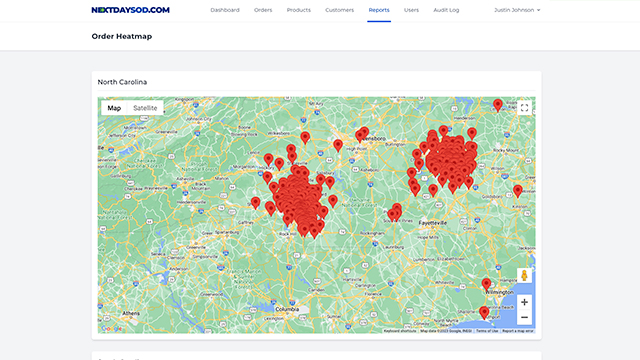This screenshot has height=360, width=640.
Task: Open the Products page
Action: pyautogui.click(x=298, y=10)
